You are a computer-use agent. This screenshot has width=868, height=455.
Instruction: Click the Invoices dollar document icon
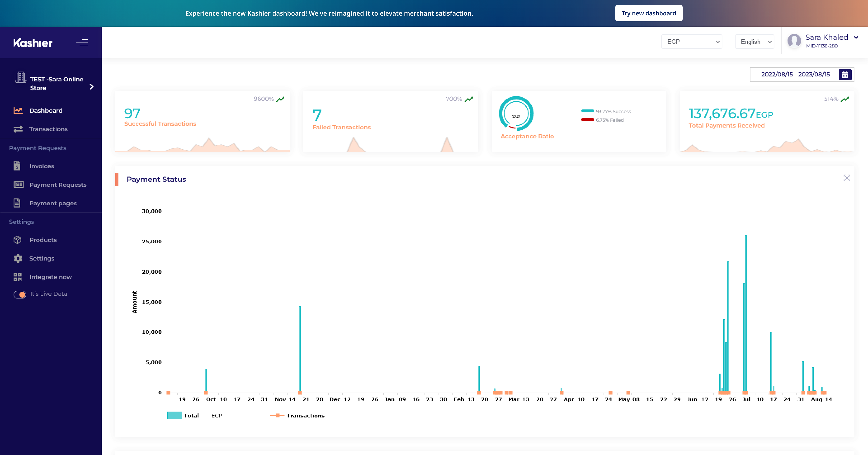pyautogui.click(x=17, y=166)
